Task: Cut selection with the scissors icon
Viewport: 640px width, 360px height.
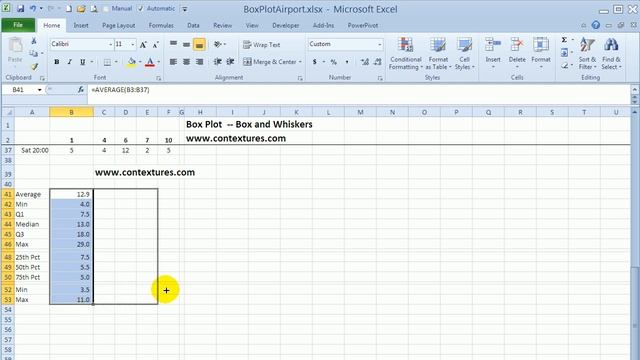Action: pyautogui.click(x=34, y=41)
